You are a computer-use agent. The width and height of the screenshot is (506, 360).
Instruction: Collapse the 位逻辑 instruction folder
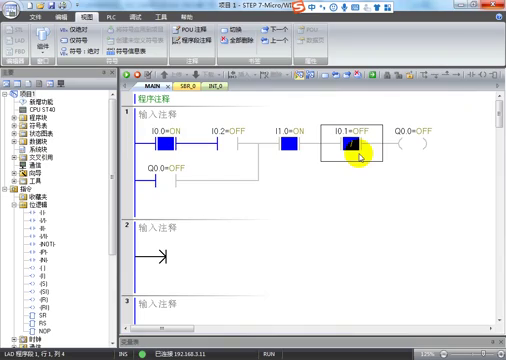click(x=14, y=205)
